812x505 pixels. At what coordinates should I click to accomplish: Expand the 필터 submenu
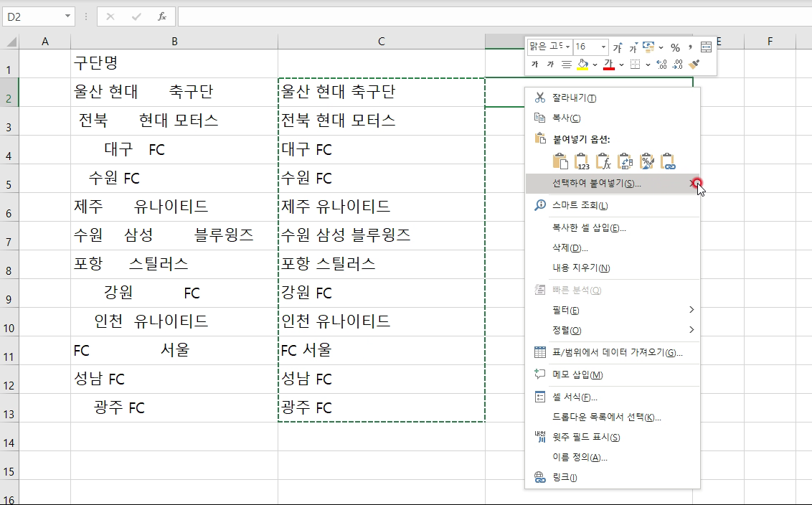pos(691,310)
